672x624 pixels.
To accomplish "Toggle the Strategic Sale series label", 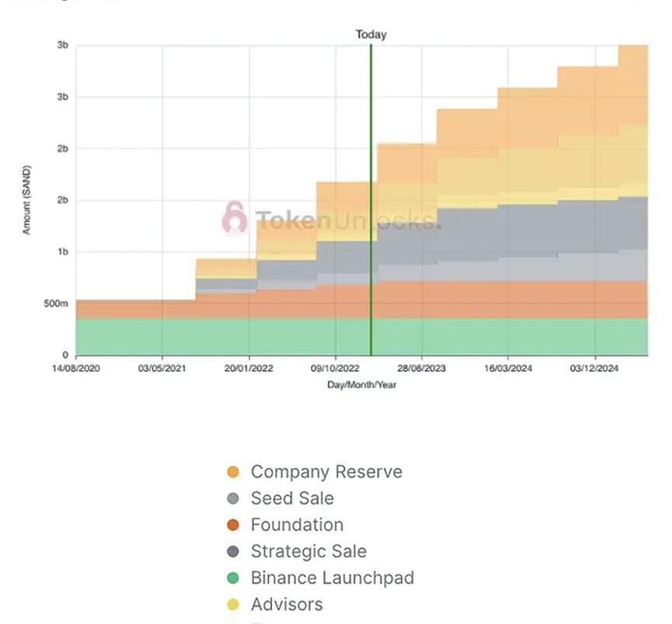I will click(x=309, y=552).
